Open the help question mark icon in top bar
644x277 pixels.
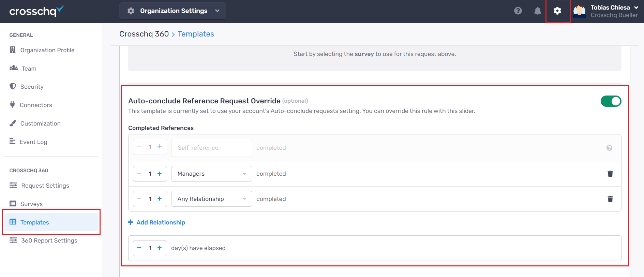tap(518, 11)
